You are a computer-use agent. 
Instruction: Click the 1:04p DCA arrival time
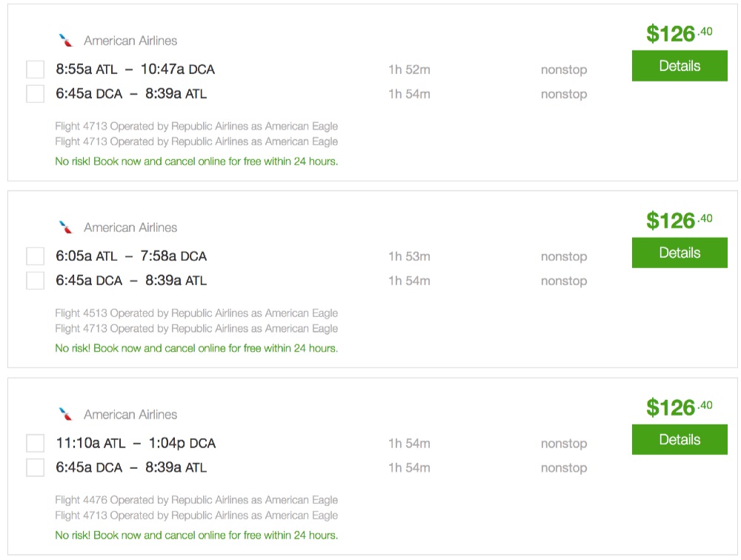tap(182, 444)
